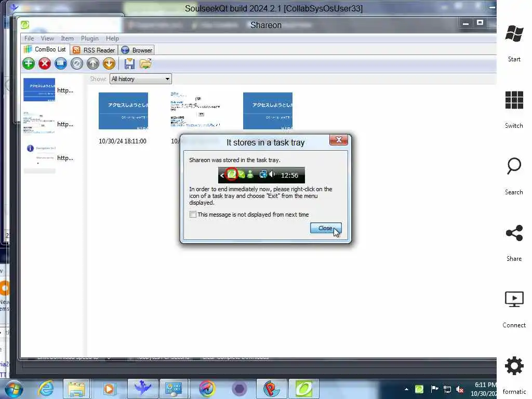Click the Shareon logo icon in title bar
This screenshot has height=399, width=532.
pyautogui.click(x=25, y=25)
